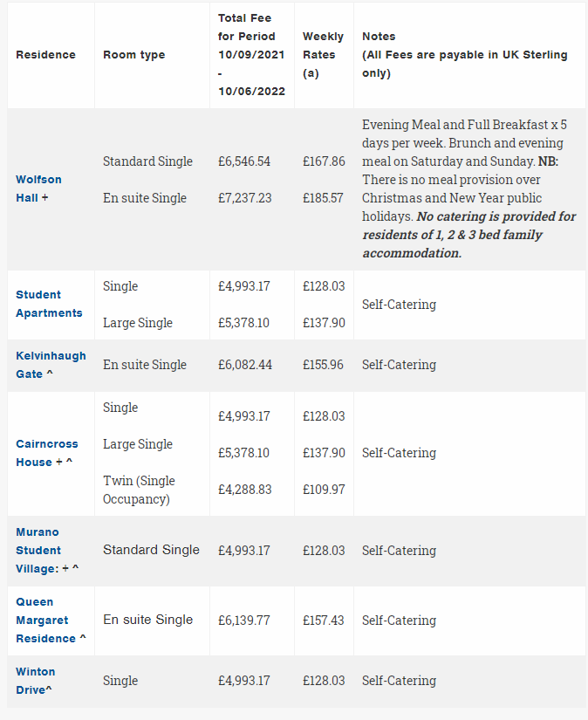This screenshot has width=588, height=720.
Task: Click the Weekly Rates column header
Action: pos(323,55)
